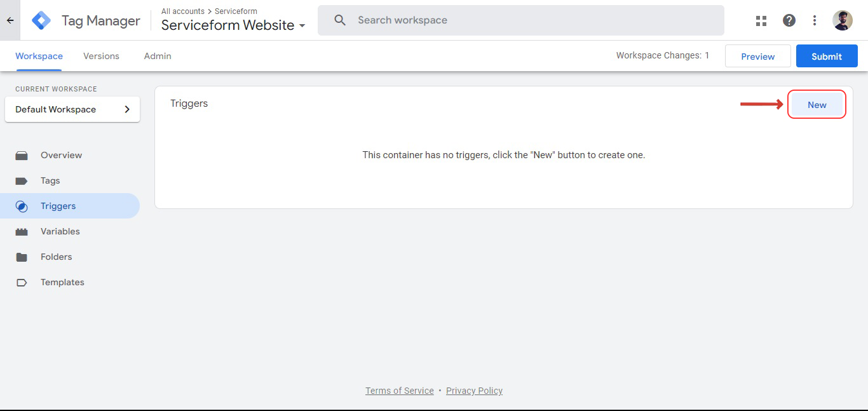Open the Serviceform Website container dropdown
This screenshot has width=868, height=411.
tap(302, 25)
